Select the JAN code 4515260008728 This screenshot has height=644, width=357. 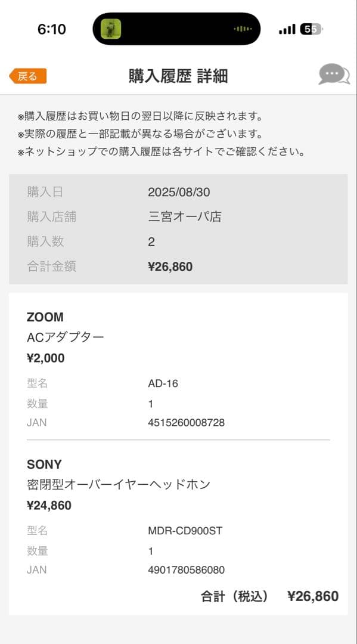click(185, 422)
